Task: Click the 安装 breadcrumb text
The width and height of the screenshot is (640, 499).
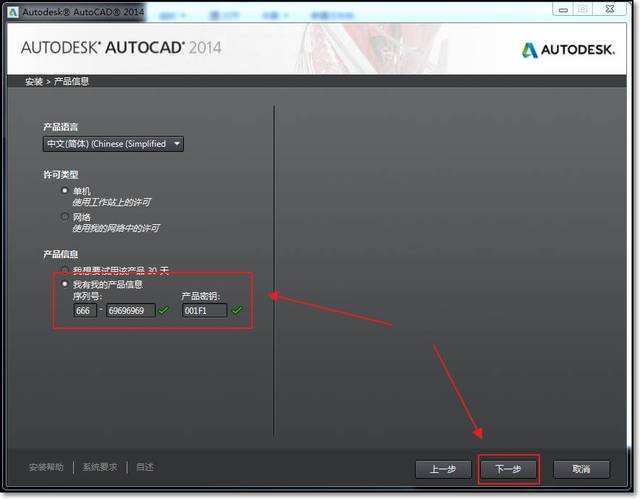Action: click(x=34, y=82)
